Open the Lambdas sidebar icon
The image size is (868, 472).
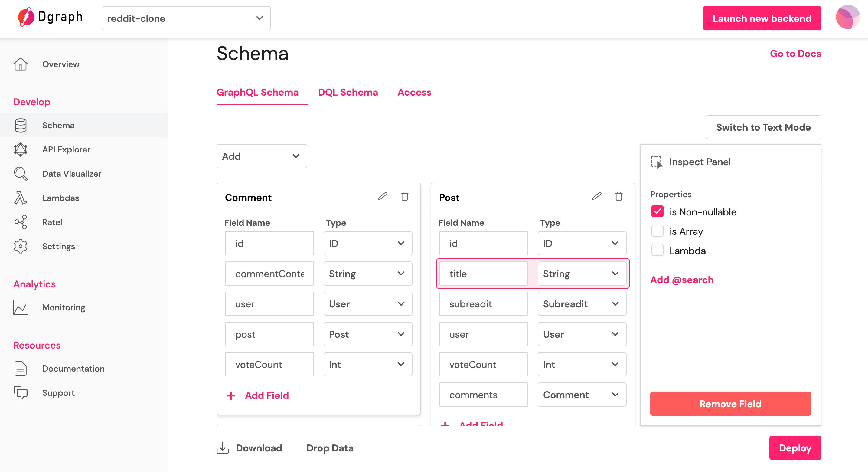(x=21, y=198)
